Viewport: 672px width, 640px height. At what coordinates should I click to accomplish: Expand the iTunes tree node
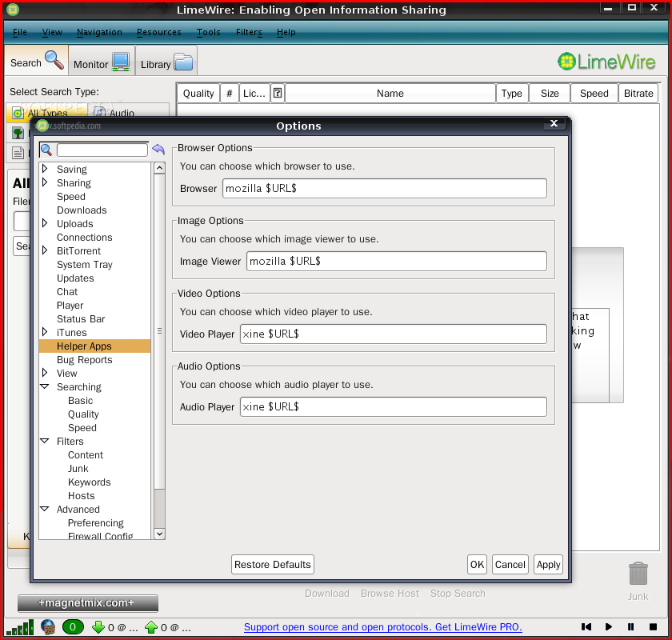[x=45, y=332]
